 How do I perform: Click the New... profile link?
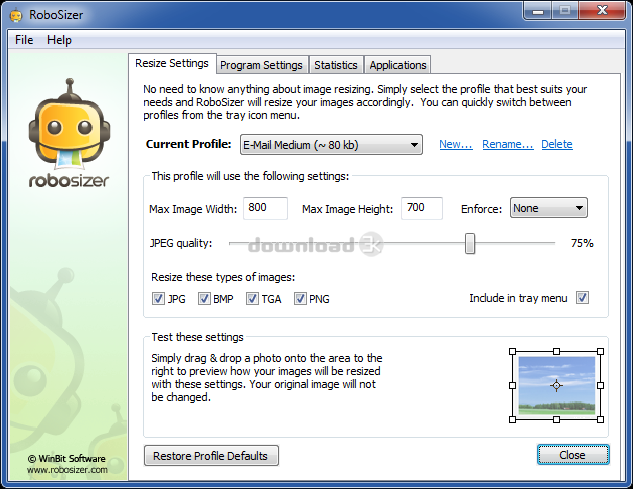coord(455,144)
